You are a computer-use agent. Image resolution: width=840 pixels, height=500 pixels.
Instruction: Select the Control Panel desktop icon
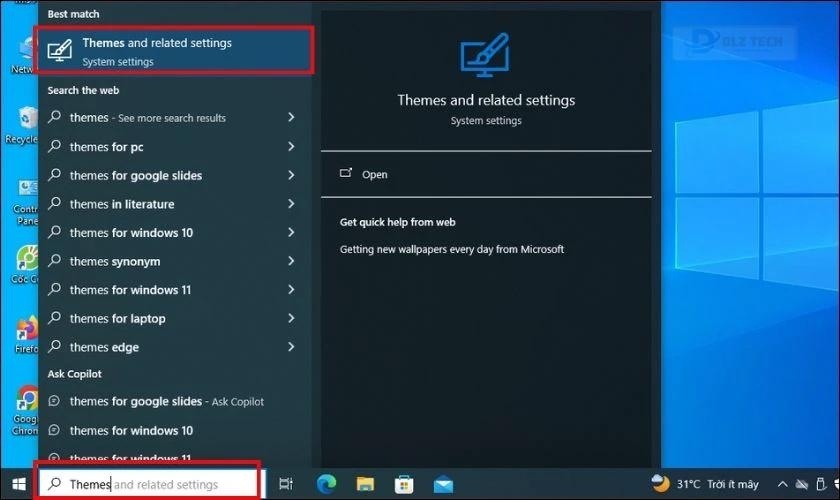25,203
